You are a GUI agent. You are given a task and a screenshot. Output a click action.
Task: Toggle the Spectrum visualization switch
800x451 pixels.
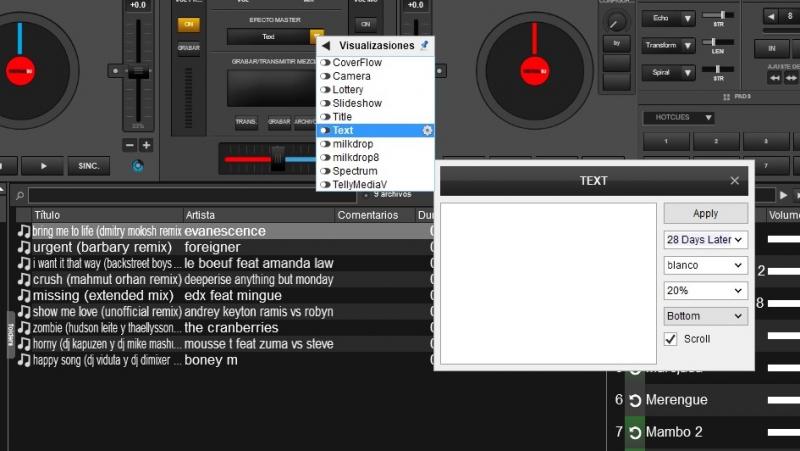[325, 171]
